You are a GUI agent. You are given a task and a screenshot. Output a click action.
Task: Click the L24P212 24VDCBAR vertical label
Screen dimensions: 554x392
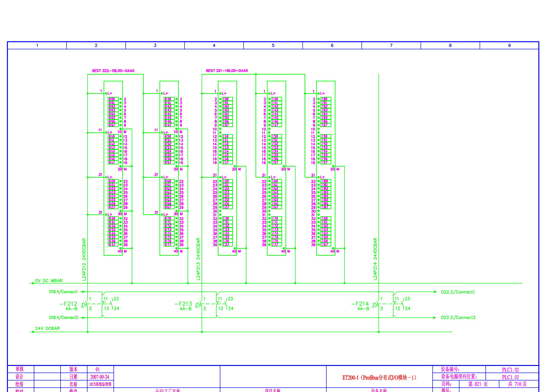pyautogui.click(x=84, y=259)
